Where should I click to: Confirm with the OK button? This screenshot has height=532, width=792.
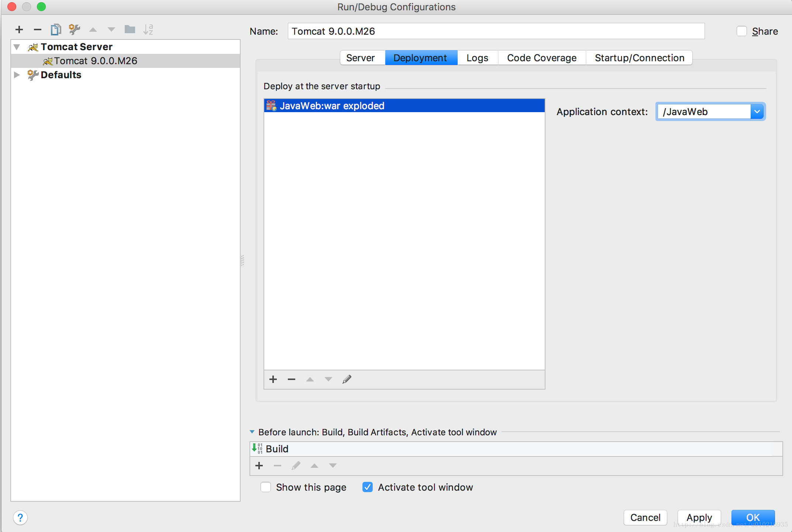tap(753, 518)
